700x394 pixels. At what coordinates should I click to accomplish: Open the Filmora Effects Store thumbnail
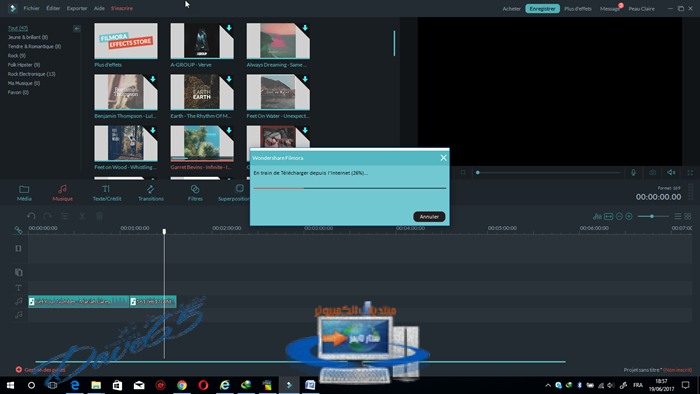[126, 41]
